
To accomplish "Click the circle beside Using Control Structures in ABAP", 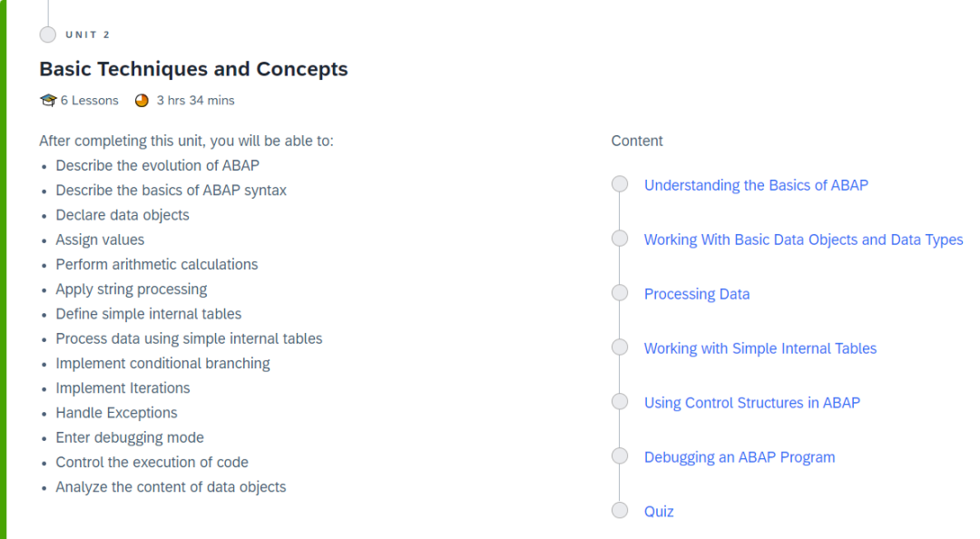I will [x=620, y=401].
